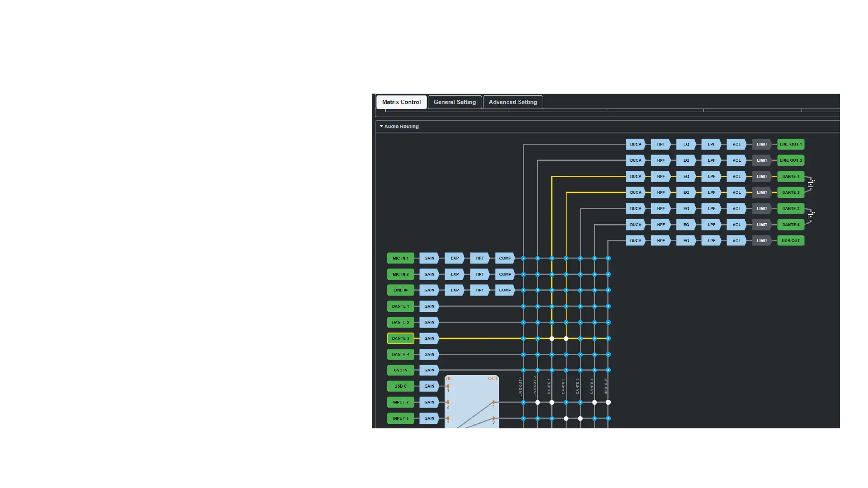Select the MIC IN 2 input block

point(400,274)
